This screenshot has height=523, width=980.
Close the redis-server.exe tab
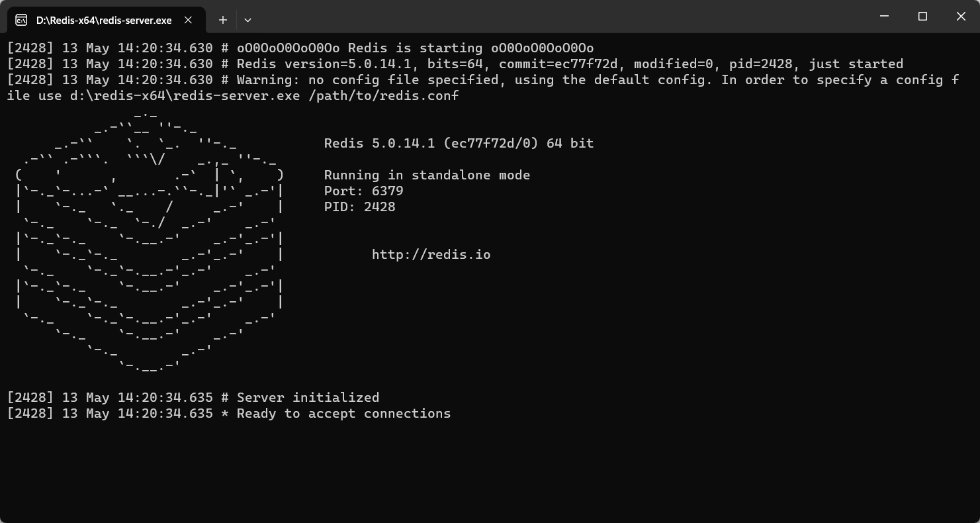[x=188, y=20]
